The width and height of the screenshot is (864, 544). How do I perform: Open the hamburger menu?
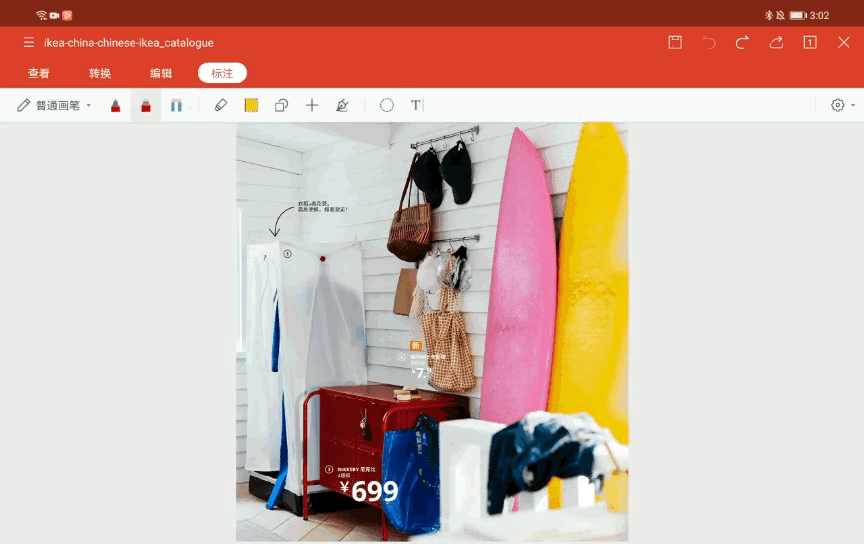pos(29,43)
